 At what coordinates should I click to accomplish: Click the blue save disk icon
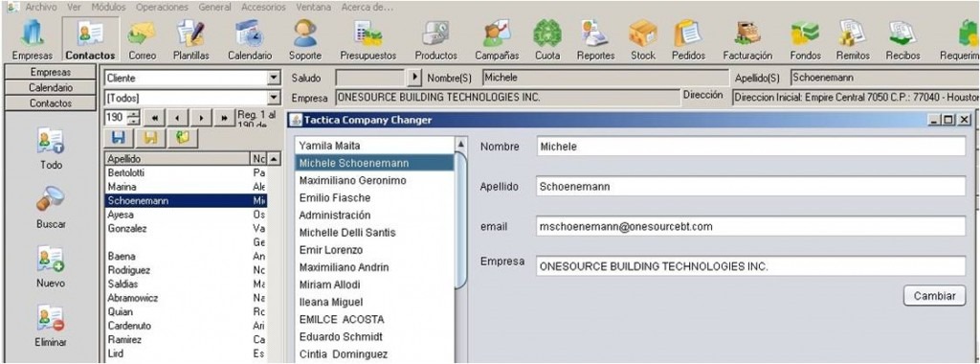click(x=119, y=138)
